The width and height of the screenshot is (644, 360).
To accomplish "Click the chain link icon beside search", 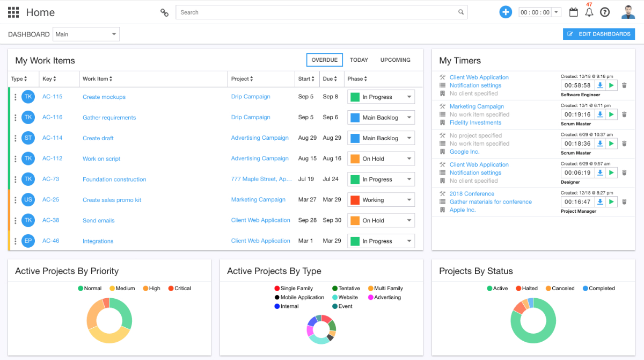I will coord(165,12).
